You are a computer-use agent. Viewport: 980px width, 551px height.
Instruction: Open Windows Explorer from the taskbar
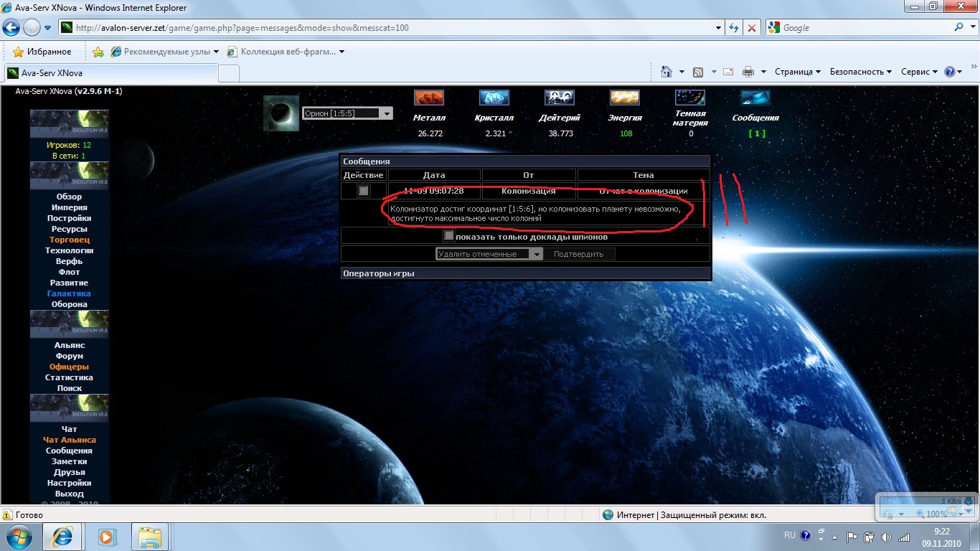[151, 536]
